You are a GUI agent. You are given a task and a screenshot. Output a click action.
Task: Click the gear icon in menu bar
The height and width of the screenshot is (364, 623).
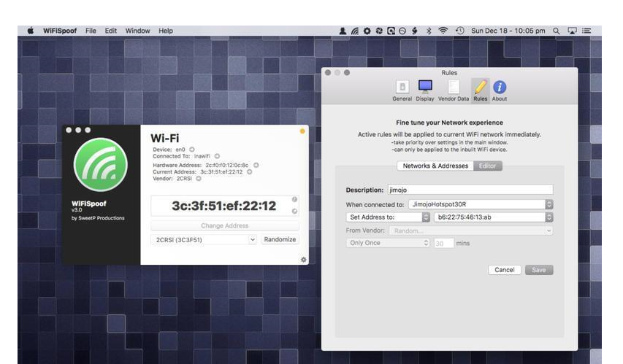click(367, 31)
